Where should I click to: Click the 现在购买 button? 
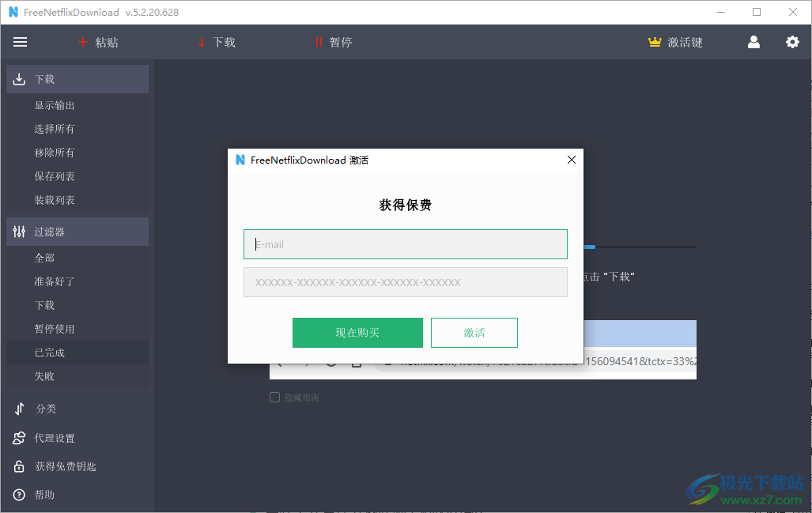357,332
